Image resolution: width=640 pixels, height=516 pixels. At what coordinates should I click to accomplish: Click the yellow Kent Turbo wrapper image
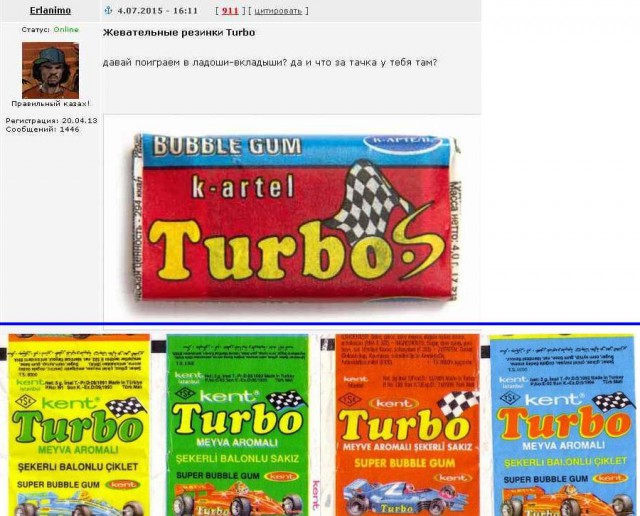click(x=78, y=425)
